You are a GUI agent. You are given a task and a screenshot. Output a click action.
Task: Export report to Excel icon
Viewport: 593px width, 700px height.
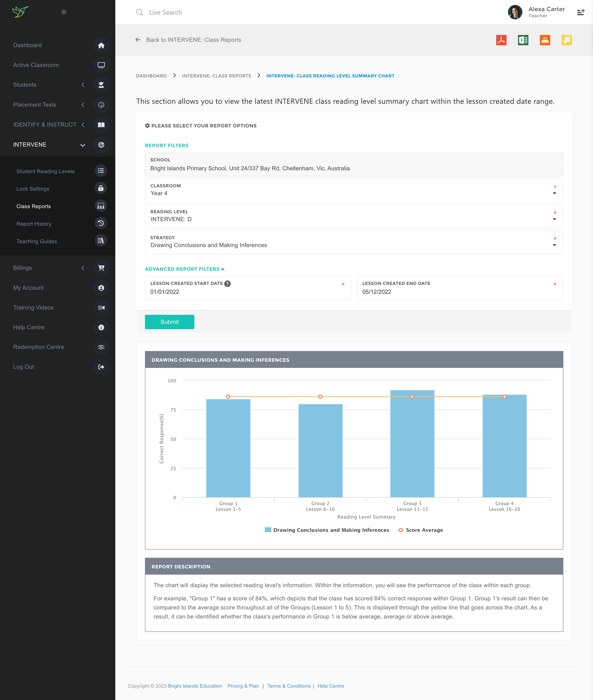point(523,40)
